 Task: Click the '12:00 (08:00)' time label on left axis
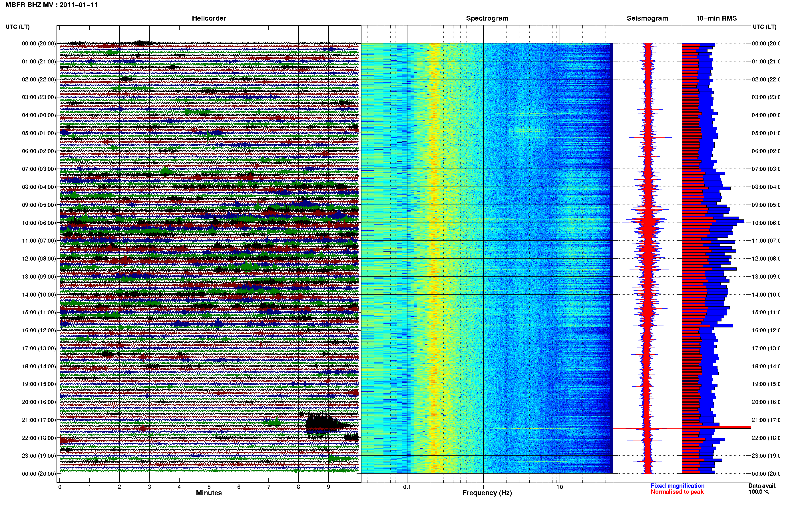(x=39, y=259)
